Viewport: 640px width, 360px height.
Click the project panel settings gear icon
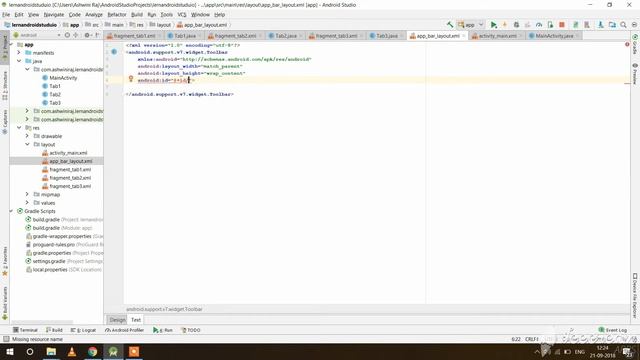pos(87,35)
